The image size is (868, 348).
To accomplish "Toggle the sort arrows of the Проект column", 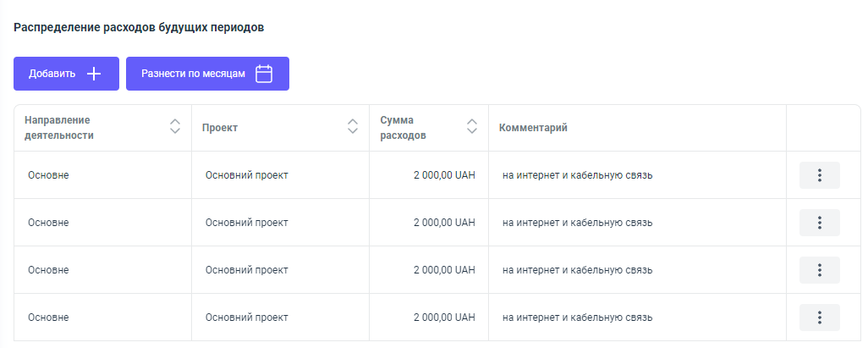I will click(x=353, y=127).
